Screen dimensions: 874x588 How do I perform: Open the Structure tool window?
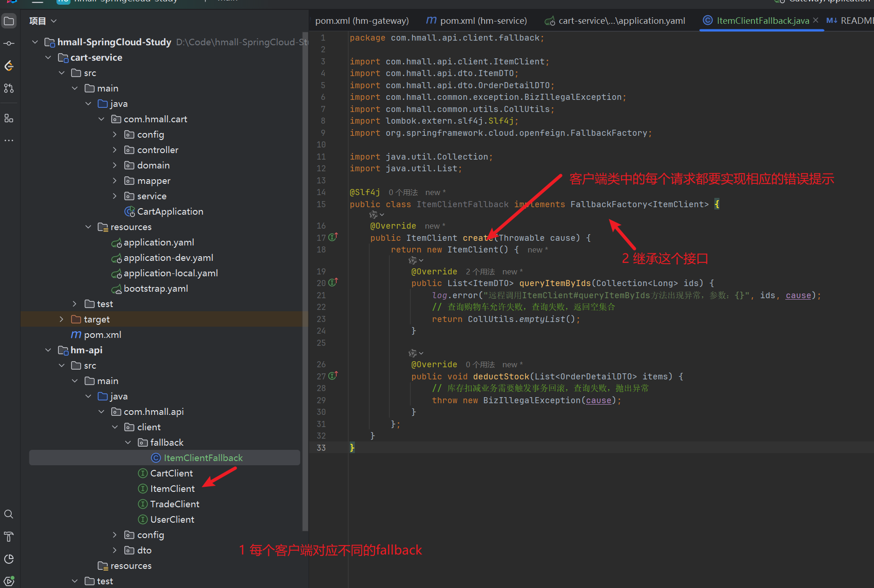pyautogui.click(x=9, y=118)
